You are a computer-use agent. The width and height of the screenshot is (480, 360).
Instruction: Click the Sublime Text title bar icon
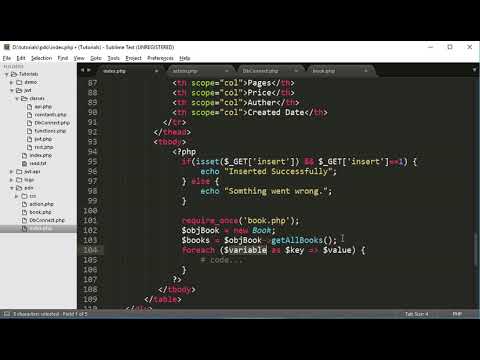point(7,47)
